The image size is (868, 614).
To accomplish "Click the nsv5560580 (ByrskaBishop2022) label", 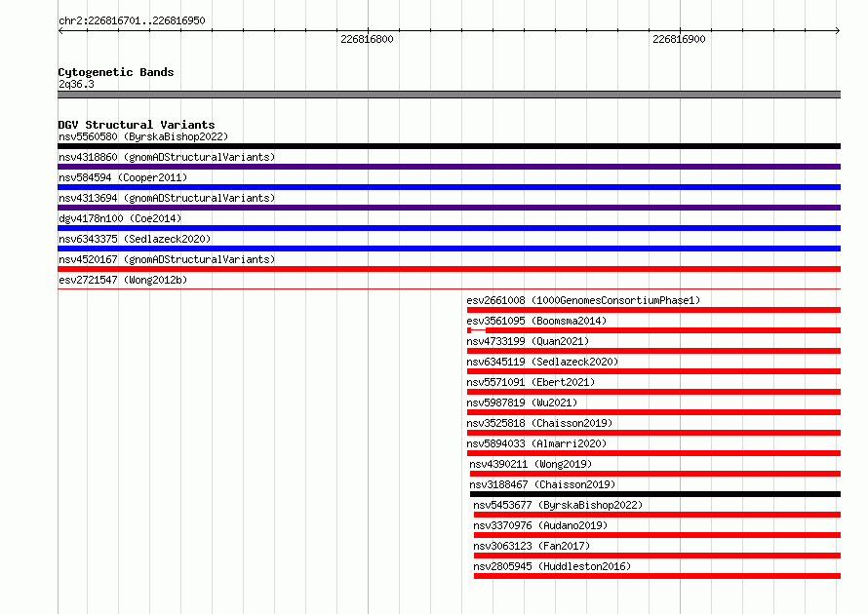I will pyautogui.click(x=143, y=136).
